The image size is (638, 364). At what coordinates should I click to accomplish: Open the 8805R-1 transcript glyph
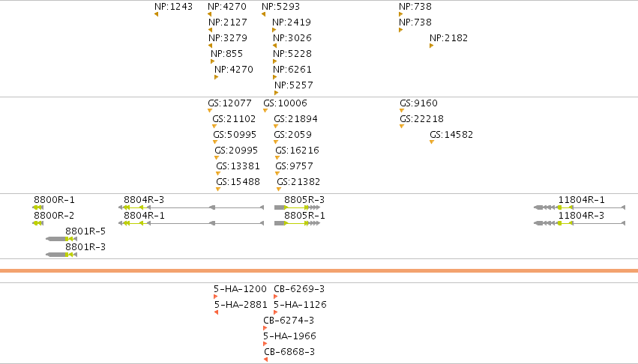point(298,223)
